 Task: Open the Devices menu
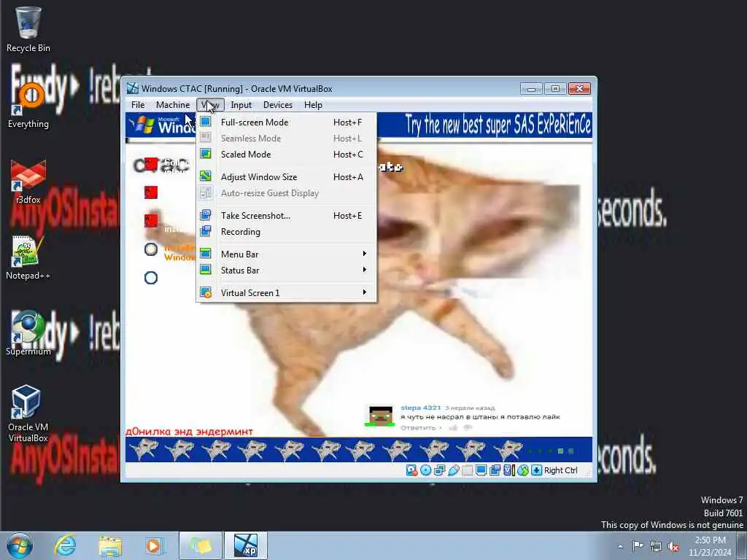pos(278,105)
